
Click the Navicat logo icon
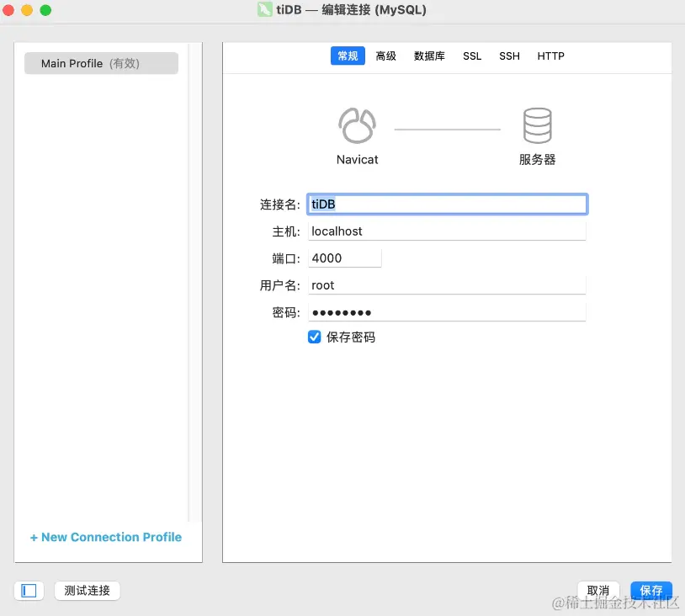coord(357,126)
